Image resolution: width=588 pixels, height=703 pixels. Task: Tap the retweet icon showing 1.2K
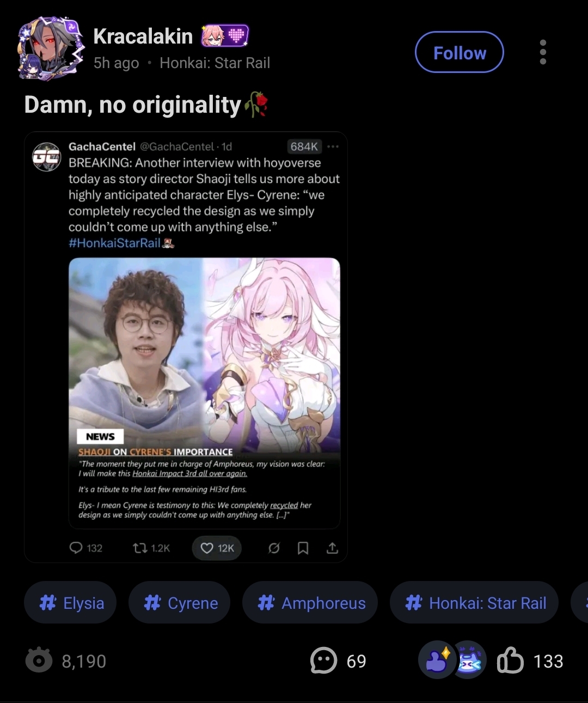151,548
